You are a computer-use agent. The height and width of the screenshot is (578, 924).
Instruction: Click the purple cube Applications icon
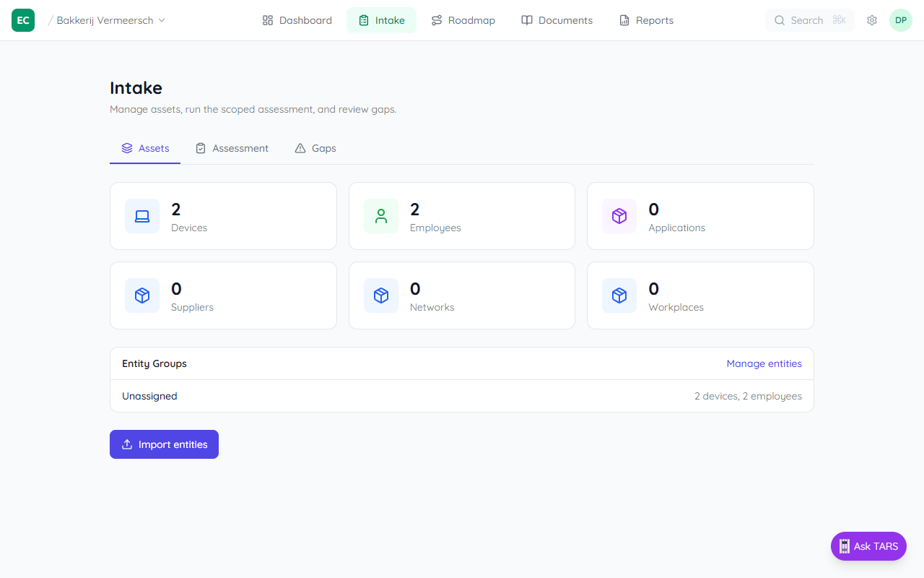click(619, 216)
